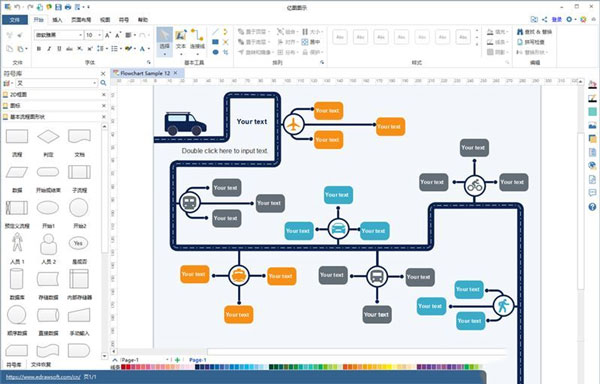Switch to the Insert ribbon tab
The width and height of the screenshot is (600, 384).
[57, 20]
